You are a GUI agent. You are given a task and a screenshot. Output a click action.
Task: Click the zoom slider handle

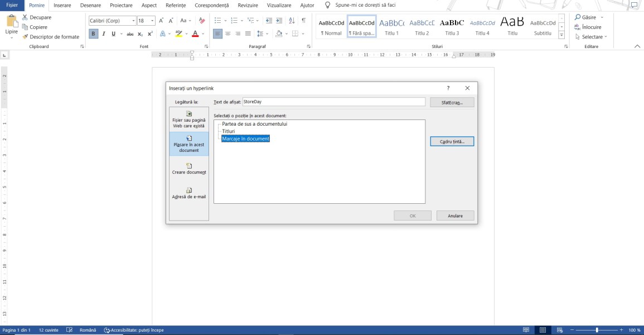pos(597,330)
